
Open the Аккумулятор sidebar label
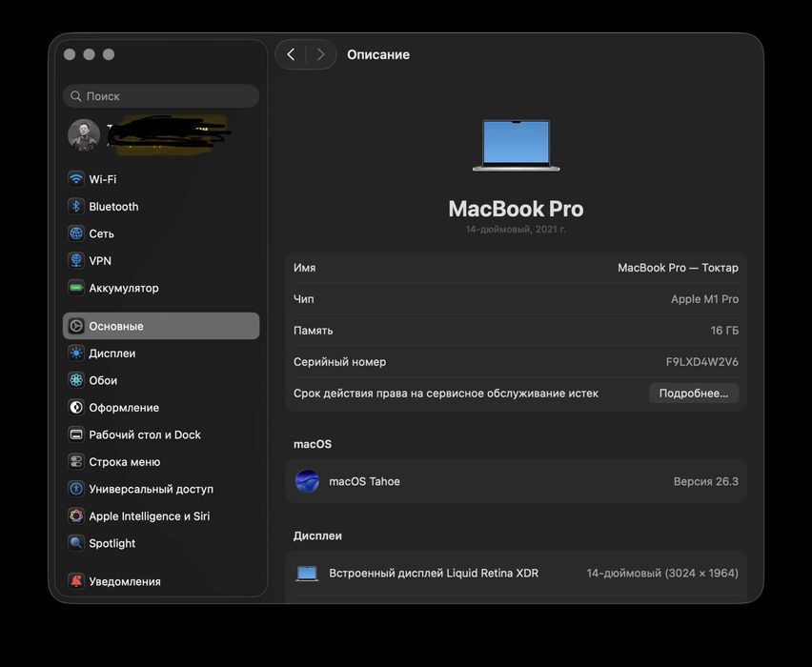point(124,288)
